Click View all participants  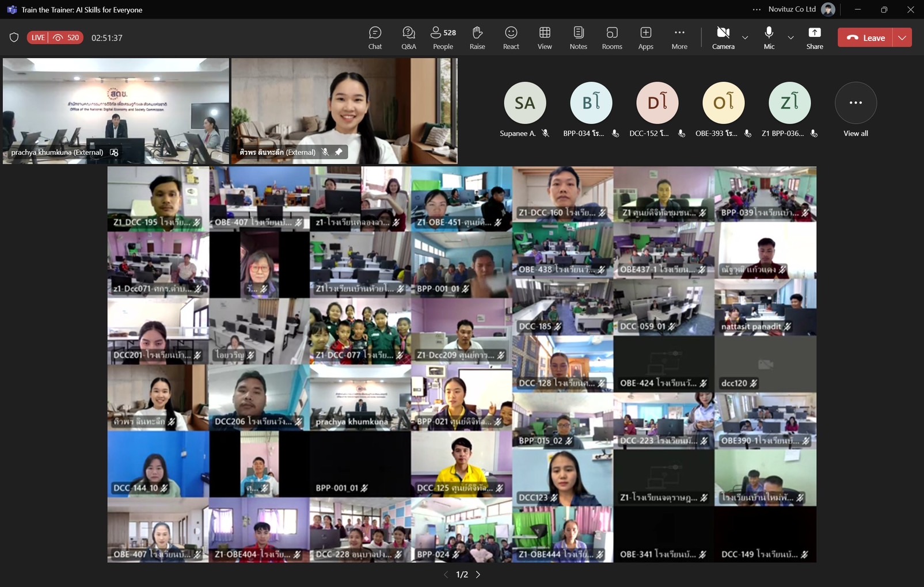855,109
